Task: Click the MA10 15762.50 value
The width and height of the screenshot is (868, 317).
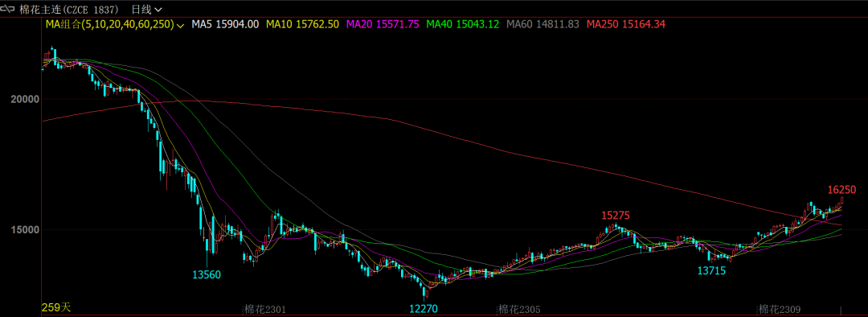Action: [303, 24]
